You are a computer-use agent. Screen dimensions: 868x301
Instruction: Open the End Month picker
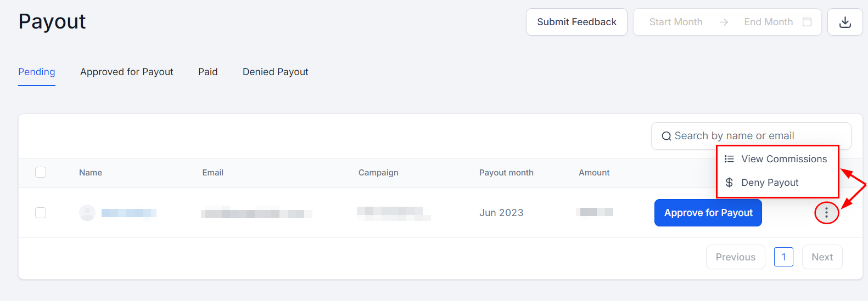pyautogui.click(x=768, y=22)
